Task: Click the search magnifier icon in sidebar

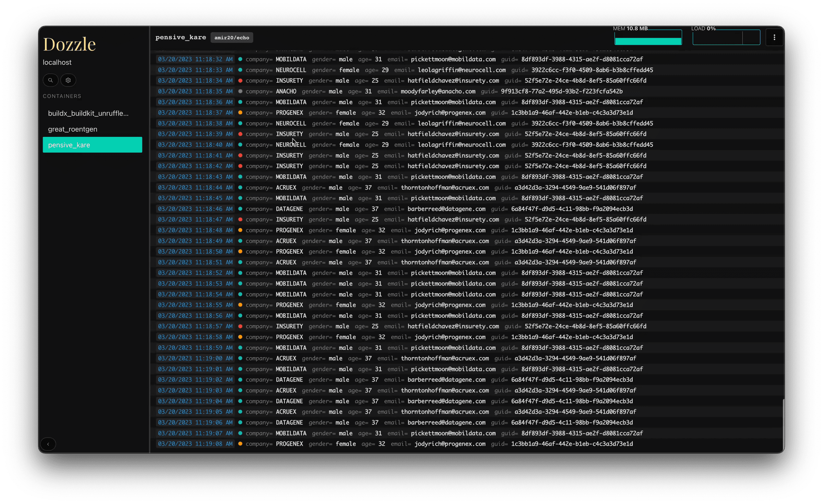Action: pos(50,80)
